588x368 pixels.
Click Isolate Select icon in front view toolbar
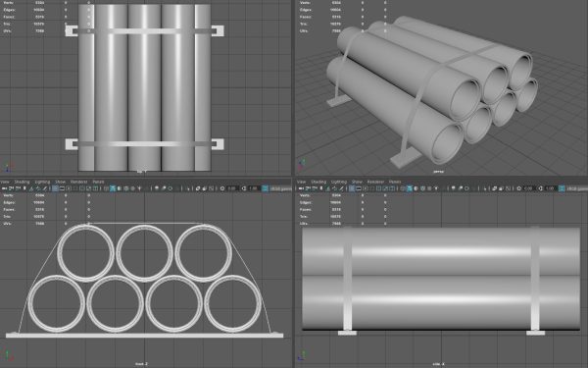click(188, 188)
